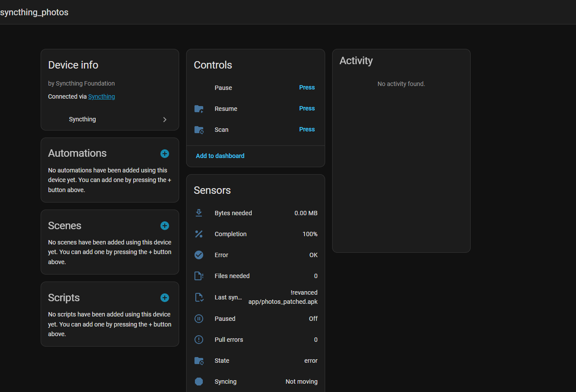Image resolution: width=576 pixels, height=392 pixels.
Task: Open the Syncthing device row
Action: (x=110, y=120)
